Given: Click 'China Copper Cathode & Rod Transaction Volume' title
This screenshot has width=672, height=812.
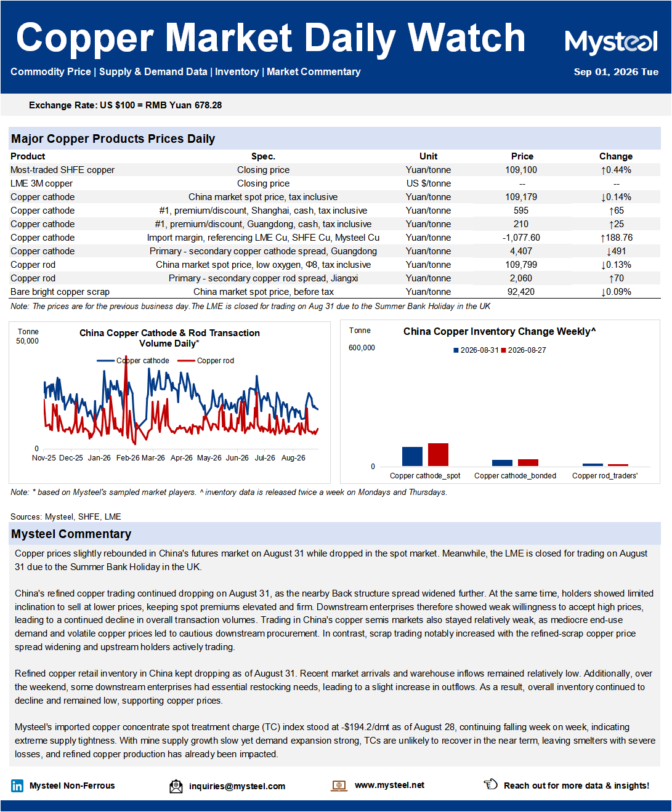Looking at the screenshot, I should pyautogui.click(x=169, y=338).
